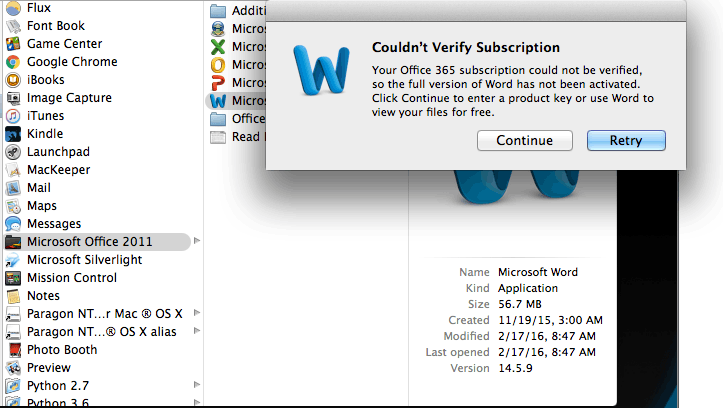Expand the Paragon NT…® OS X alias arrow
723x408 pixels.
197,331
